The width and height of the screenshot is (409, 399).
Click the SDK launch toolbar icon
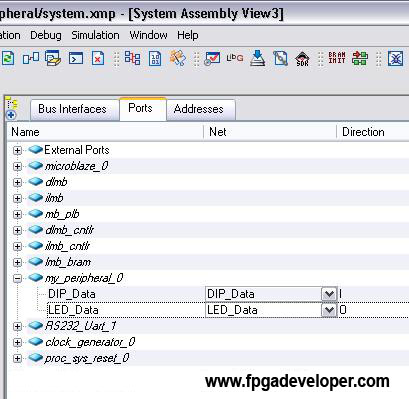tap(302, 58)
